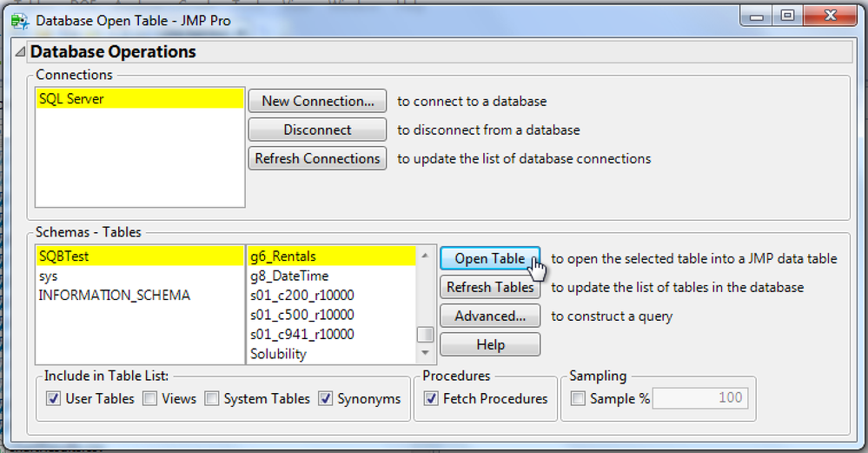The height and width of the screenshot is (453, 868).
Task: Click the Sample % value field
Action: 700,397
